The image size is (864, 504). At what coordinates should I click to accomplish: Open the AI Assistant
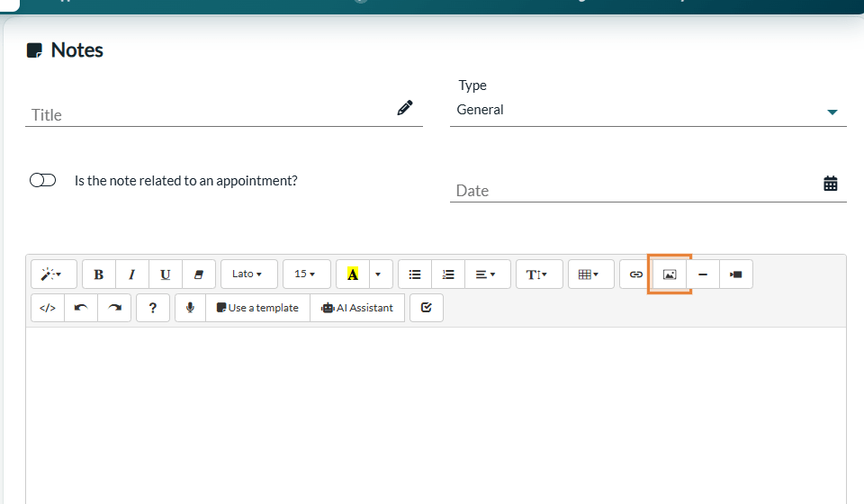point(357,308)
